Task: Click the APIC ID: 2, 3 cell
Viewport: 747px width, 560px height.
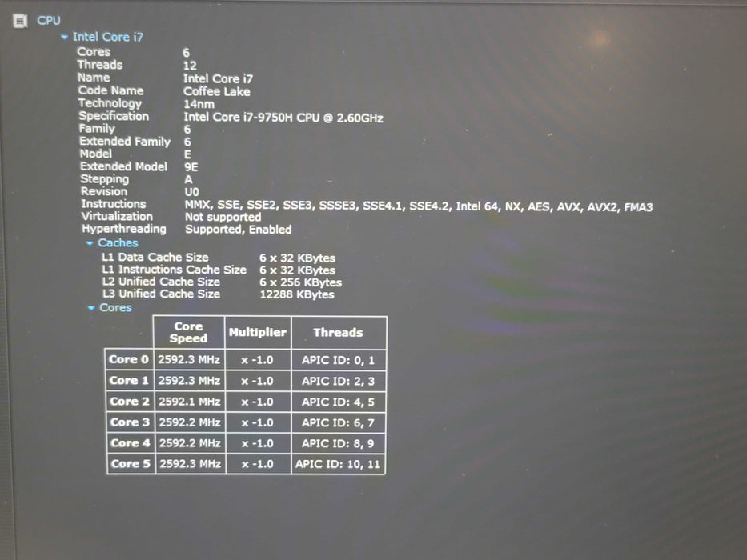Action: (x=338, y=381)
